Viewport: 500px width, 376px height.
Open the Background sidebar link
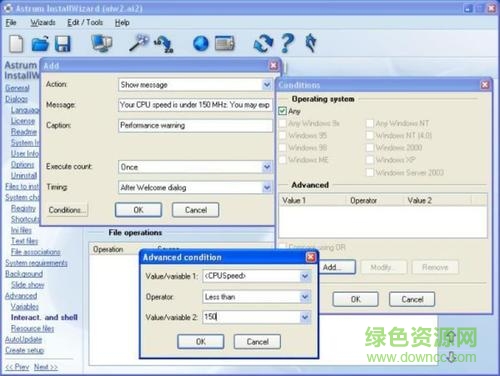click(24, 274)
